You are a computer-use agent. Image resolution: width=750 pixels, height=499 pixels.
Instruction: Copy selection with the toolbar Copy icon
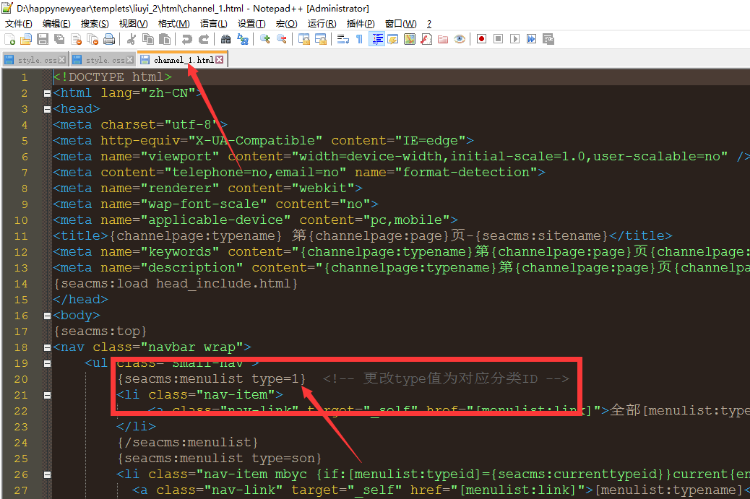(148, 39)
